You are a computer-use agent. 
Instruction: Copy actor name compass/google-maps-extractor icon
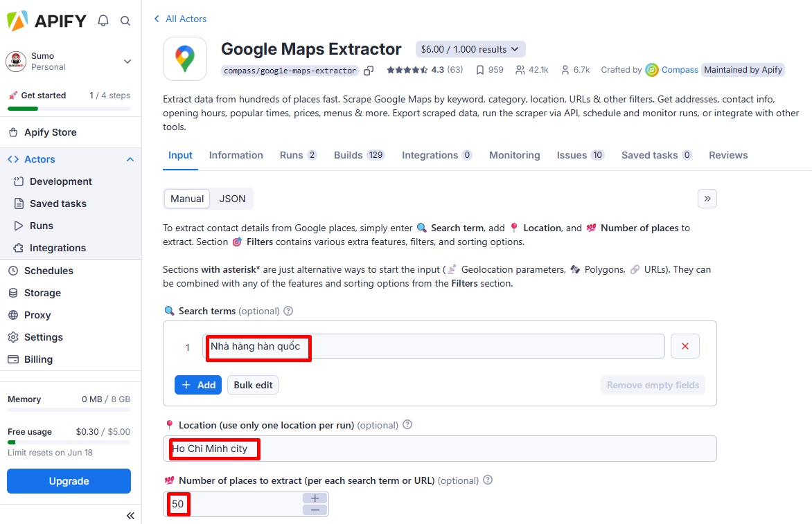coord(369,70)
